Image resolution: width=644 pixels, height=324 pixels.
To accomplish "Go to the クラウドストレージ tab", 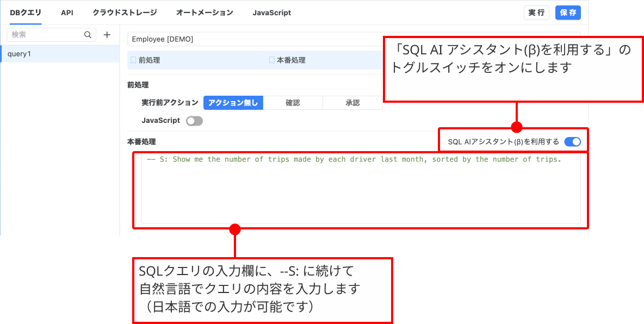I will point(125,13).
